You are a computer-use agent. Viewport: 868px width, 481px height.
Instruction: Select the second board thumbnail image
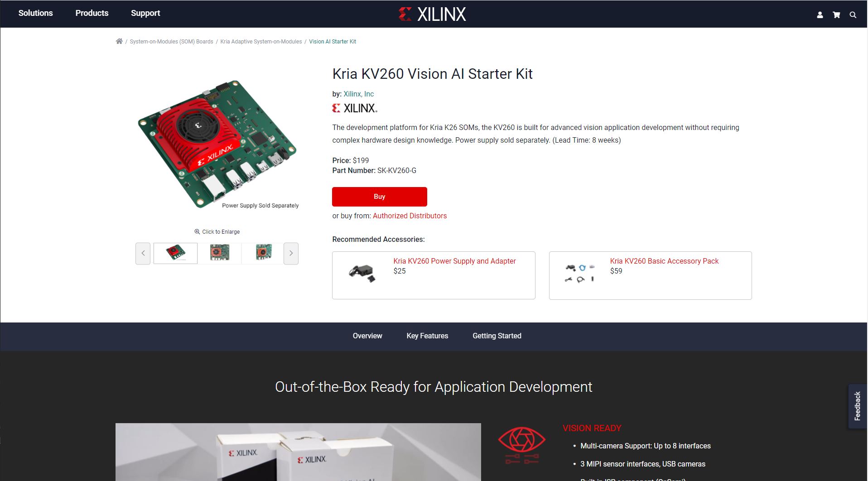[x=220, y=253]
